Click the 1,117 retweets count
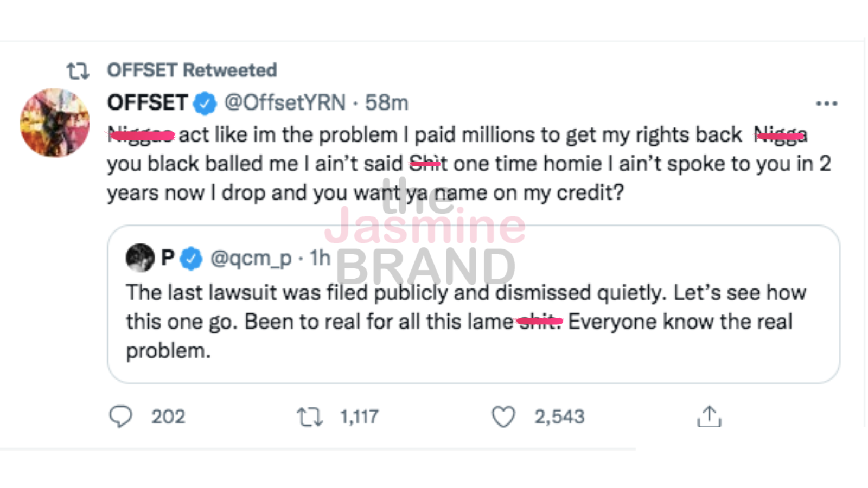This screenshot has width=868, height=488. coord(360,416)
